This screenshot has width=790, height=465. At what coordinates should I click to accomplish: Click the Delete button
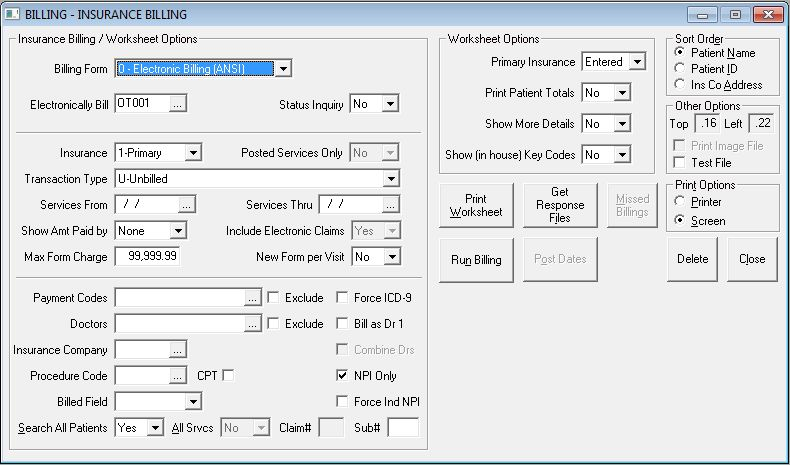pos(692,259)
